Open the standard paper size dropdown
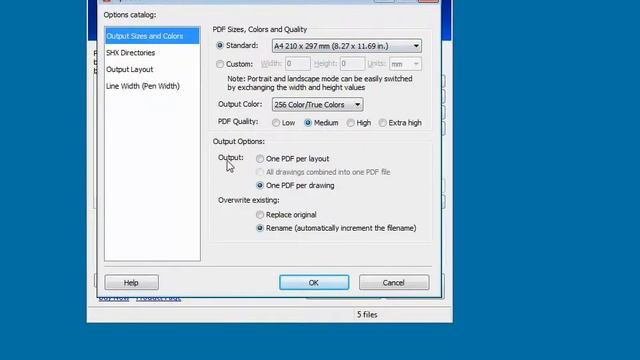Screen dimensions: 640x360 pyautogui.click(x=347, y=46)
